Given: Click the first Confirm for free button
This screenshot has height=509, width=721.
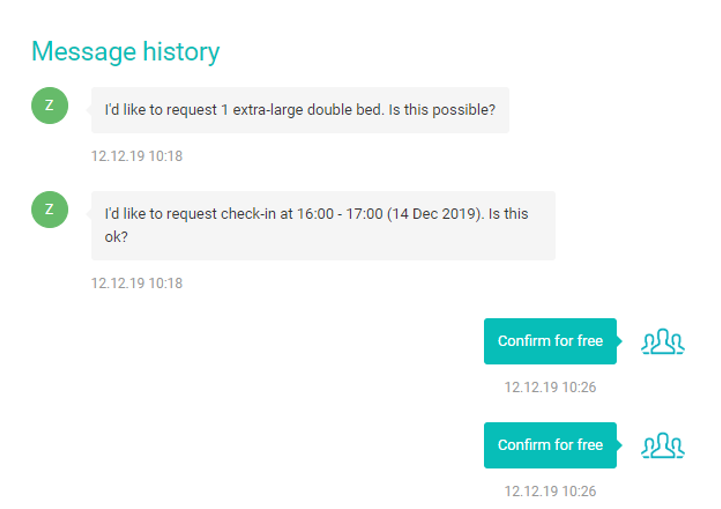Looking at the screenshot, I should pyautogui.click(x=550, y=341).
